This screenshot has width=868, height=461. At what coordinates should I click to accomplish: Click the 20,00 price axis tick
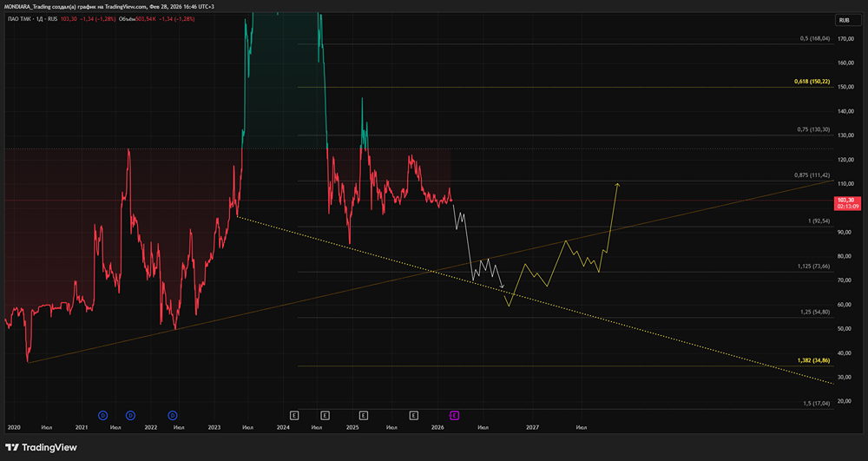pos(845,401)
